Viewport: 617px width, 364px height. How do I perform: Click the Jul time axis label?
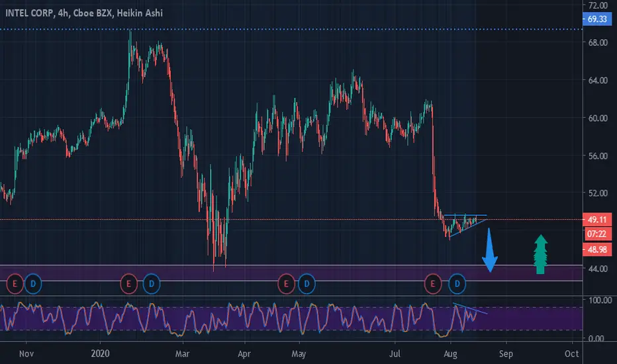point(395,354)
